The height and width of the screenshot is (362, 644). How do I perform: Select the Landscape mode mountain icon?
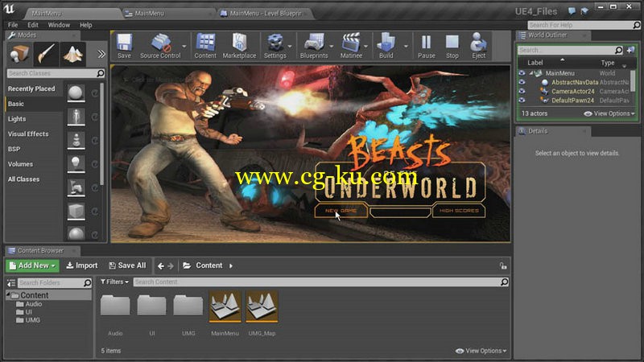tap(72, 54)
